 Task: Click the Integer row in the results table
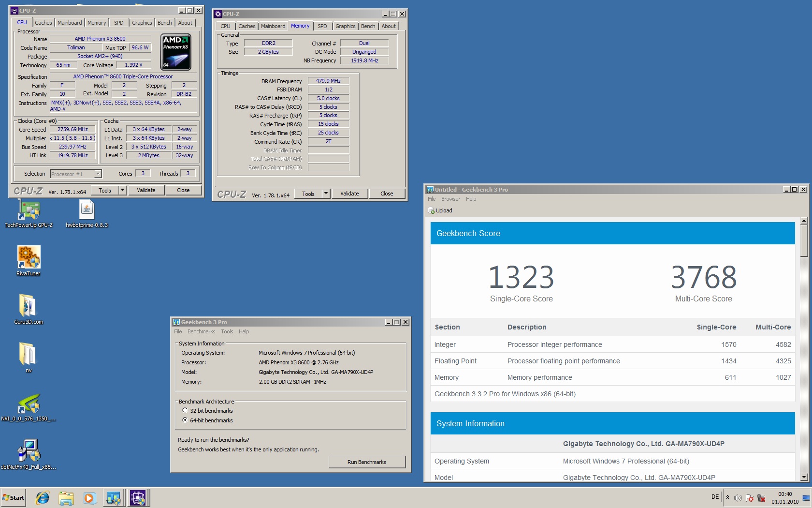click(612, 344)
